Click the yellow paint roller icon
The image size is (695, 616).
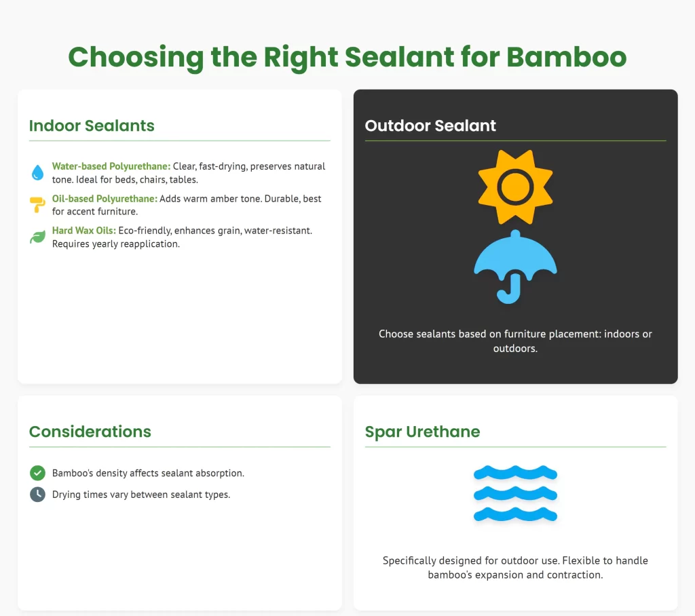pyautogui.click(x=37, y=205)
